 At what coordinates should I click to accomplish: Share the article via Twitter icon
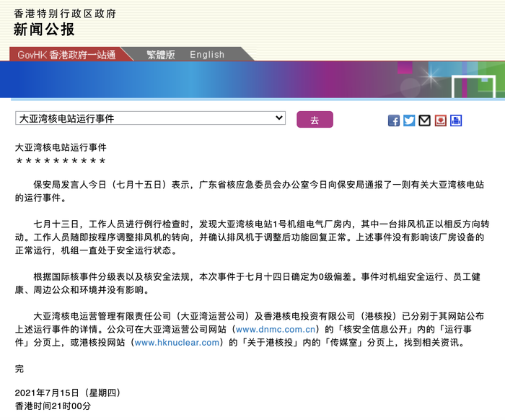click(409, 121)
